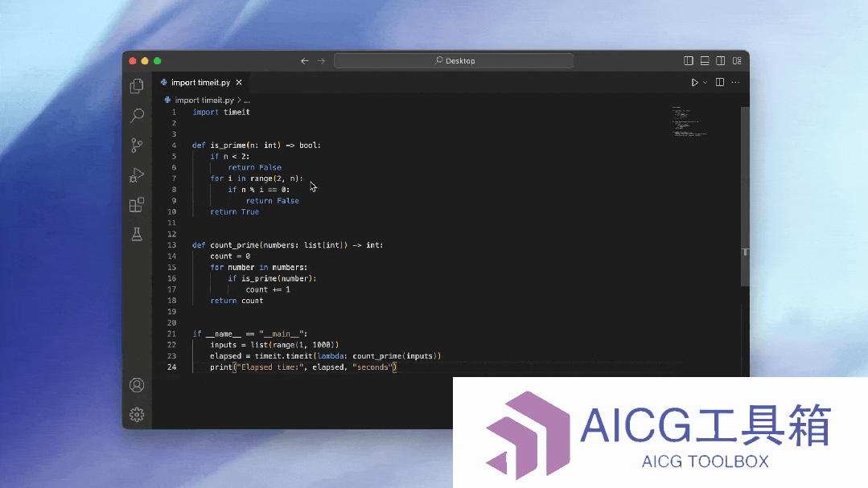
Task: Click the 'timeit.timeit' call
Action: pyautogui.click(x=283, y=356)
